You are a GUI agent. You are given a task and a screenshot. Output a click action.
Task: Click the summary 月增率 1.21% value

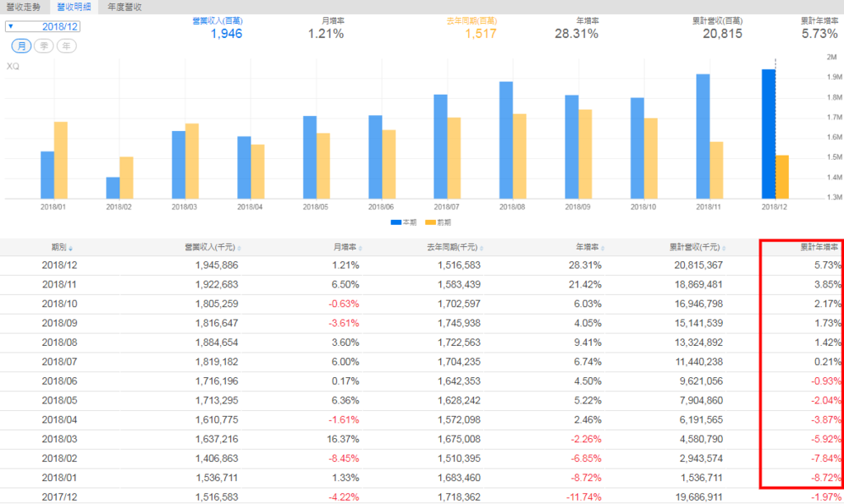pos(326,34)
